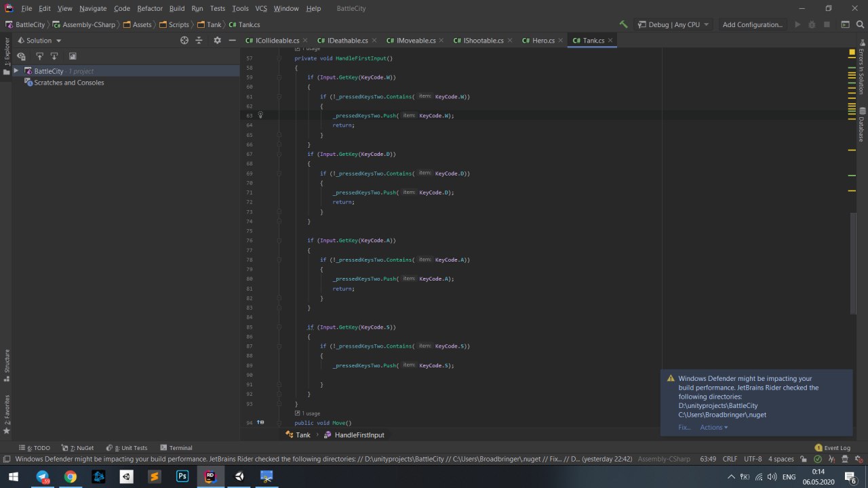This screenshot has width=868, height=488.
Task: Toggle the read-only lock icon in status bar
Action: [804, 459]
